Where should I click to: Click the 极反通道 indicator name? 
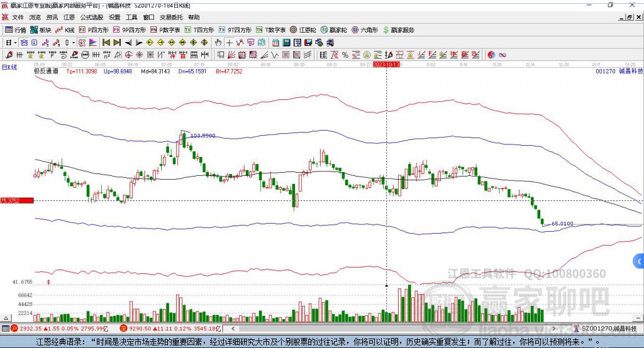point(46,71)
